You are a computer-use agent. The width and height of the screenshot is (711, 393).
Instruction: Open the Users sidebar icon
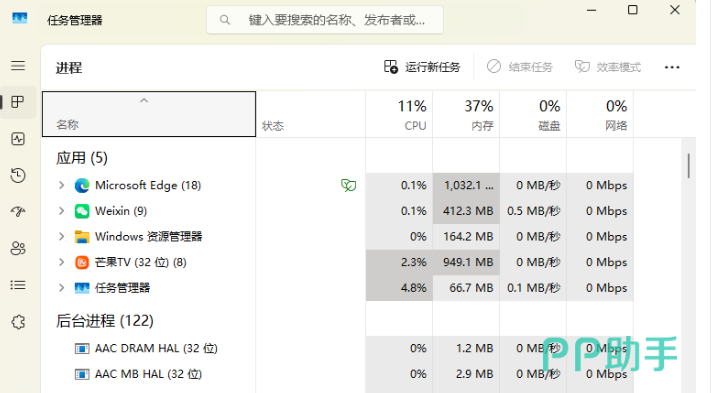click(x=18, y=248)
